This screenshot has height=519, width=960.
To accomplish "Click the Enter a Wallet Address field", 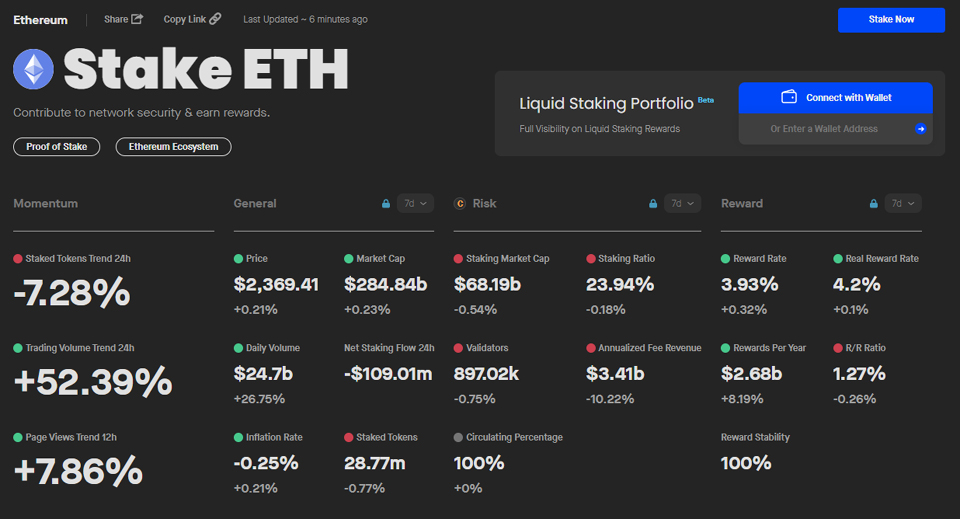I will click(823, 129).
